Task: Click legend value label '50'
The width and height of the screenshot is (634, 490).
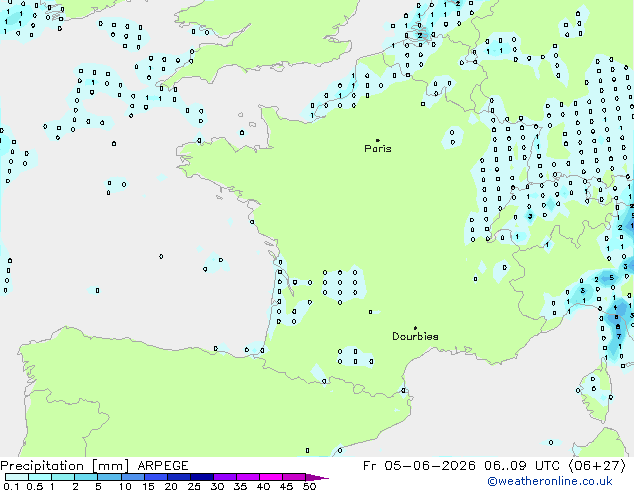Action: [309, 486]
